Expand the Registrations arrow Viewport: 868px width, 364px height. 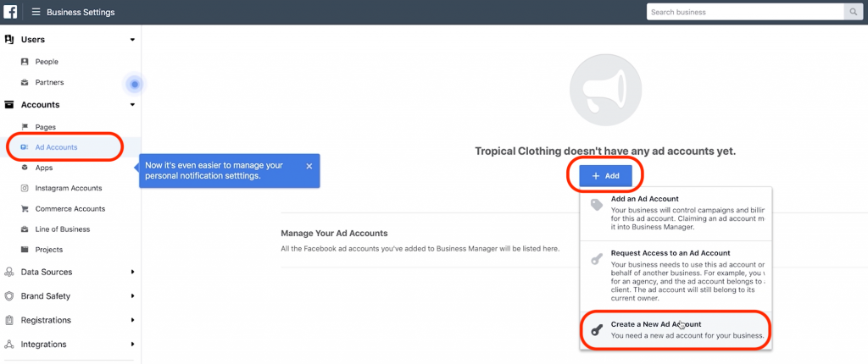[x=132, y=320]
